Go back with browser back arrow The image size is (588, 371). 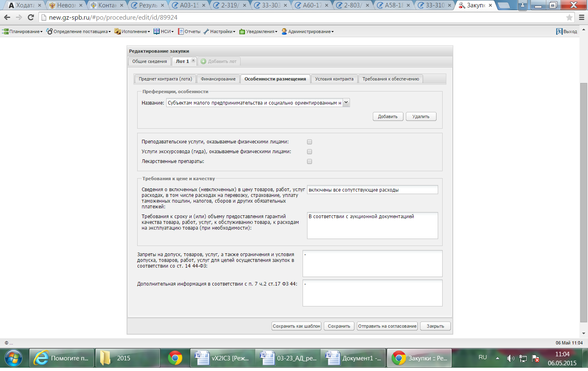click(7, 17)
